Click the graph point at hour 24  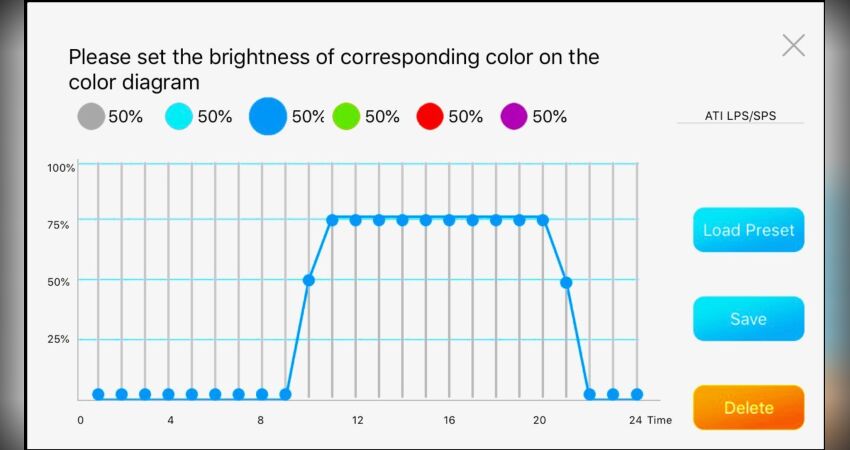coord(637,394)
